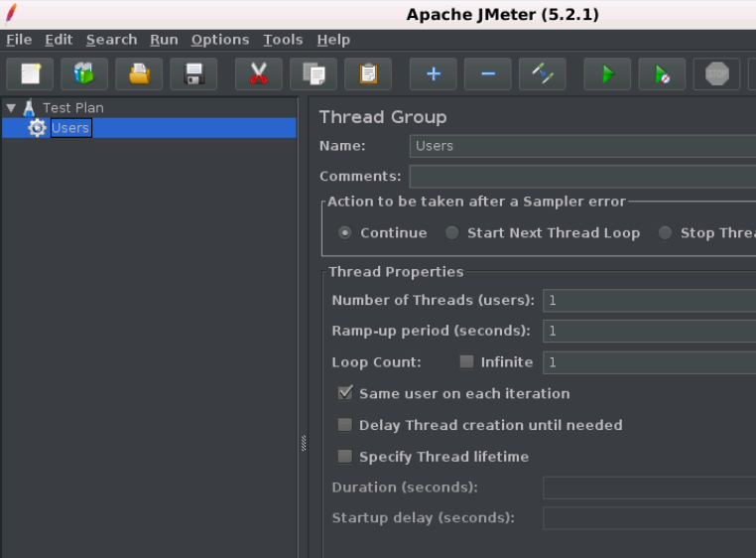Click the Comments input field

click(x=582, y=176)
